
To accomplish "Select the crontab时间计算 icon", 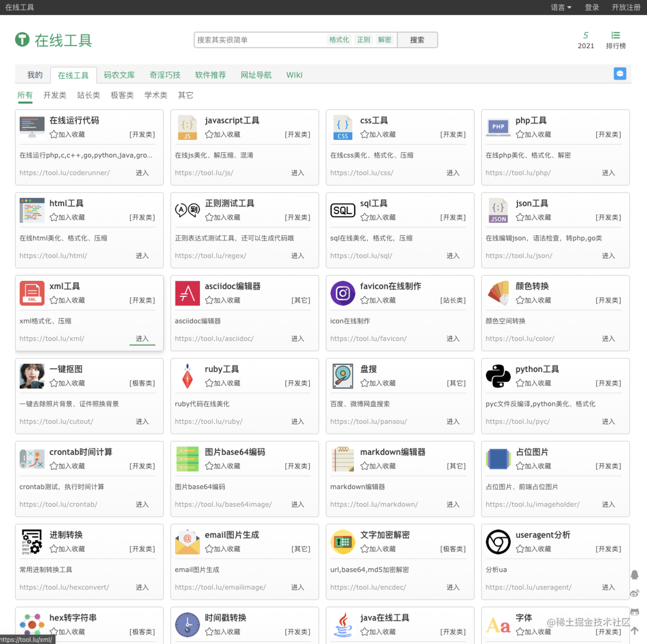I will click(x=32, y=459).
